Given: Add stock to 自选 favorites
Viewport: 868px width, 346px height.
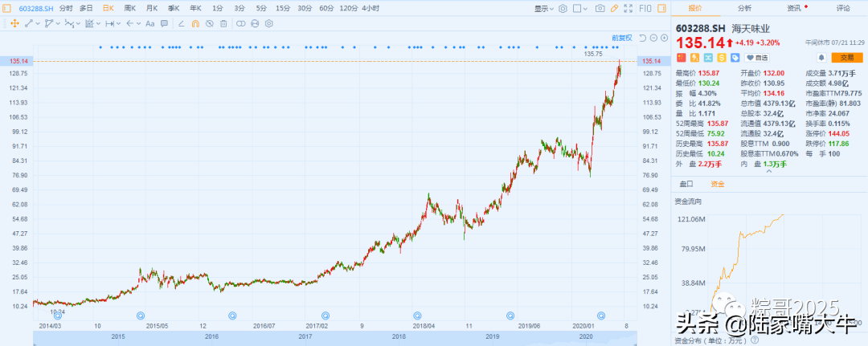Looking at the screenshot, I should point(757,58).
